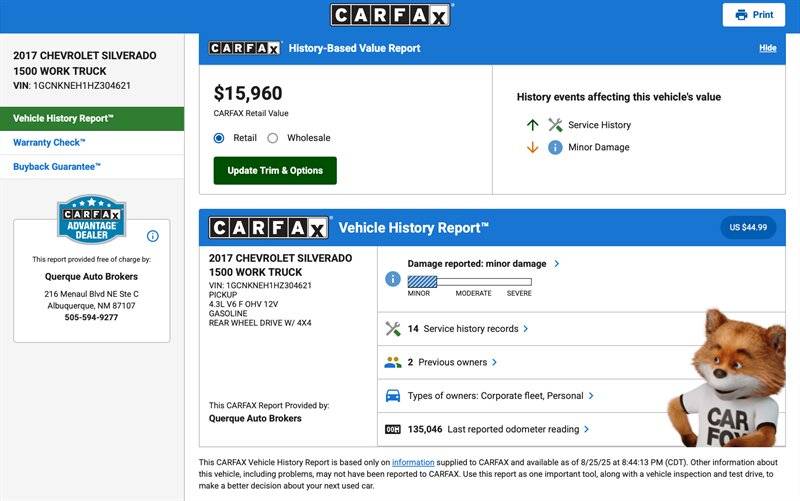Follow the 'information' hyperlink in disclaimer
800x501 pixels.
point(413,462)
